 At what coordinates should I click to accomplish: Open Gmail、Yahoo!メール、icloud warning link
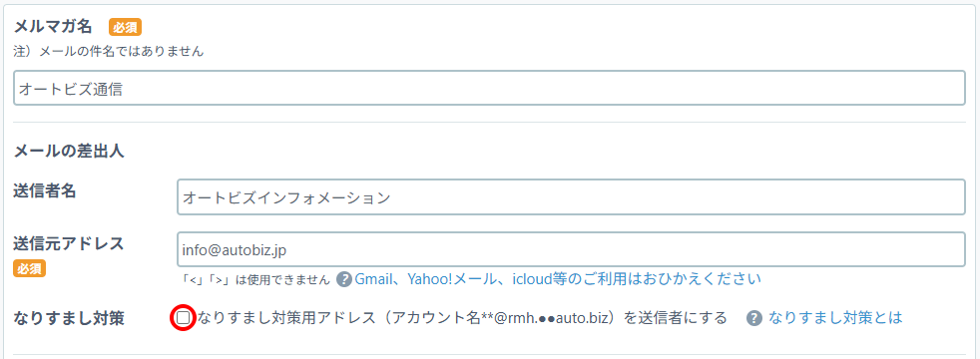(558, 278)
